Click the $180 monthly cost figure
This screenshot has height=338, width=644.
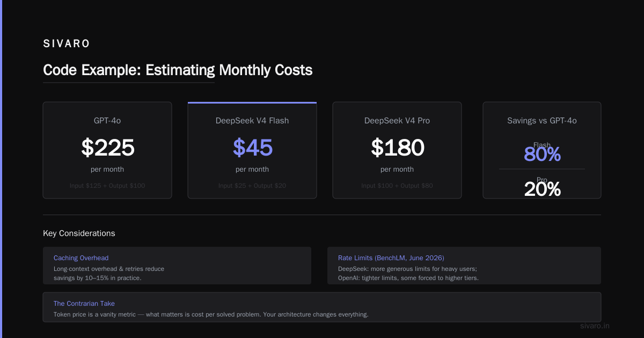397,148
